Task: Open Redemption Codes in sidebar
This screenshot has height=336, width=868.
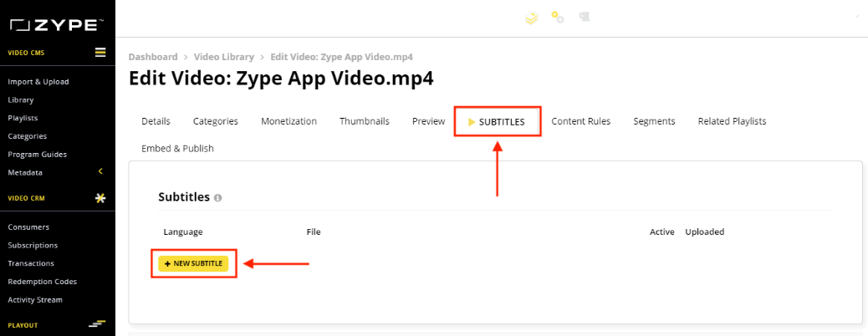Action: coord(42,282)
